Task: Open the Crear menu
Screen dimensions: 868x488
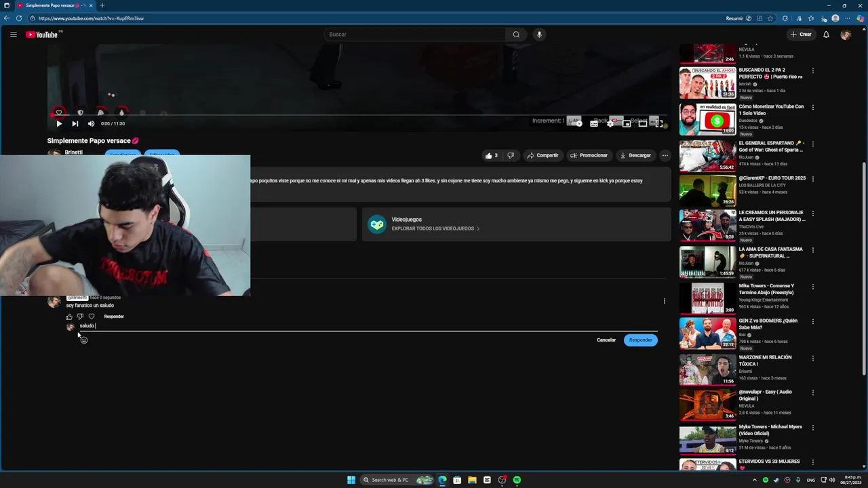Action: pos(801,35)
